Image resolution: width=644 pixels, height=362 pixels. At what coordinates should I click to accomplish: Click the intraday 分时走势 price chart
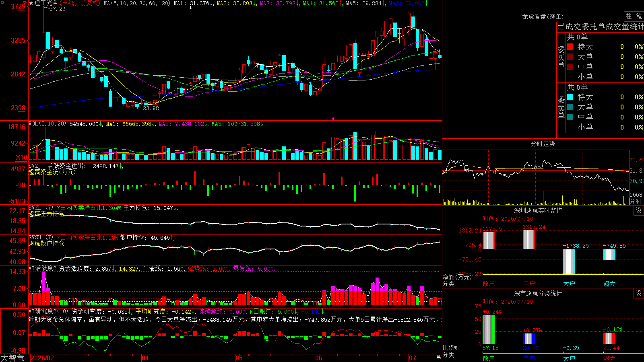tap(536, 171)
